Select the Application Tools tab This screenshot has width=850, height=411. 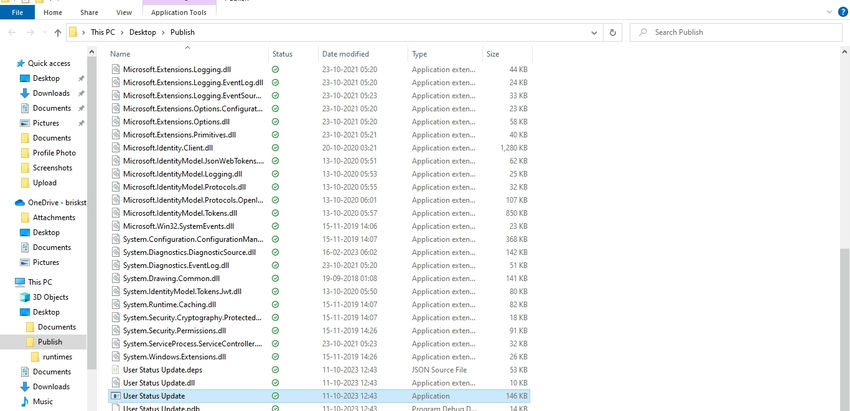[x=178, y=12]
